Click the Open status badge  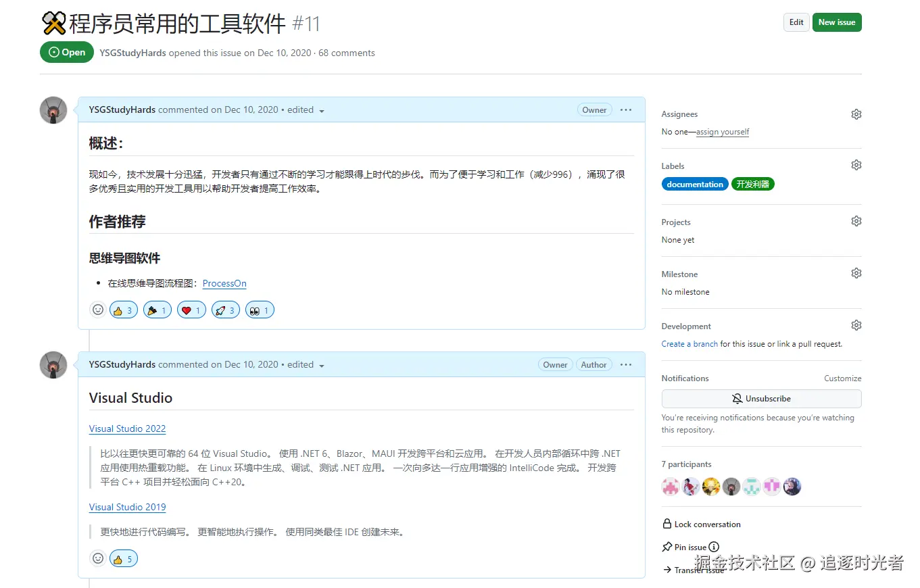click(67, 52)
